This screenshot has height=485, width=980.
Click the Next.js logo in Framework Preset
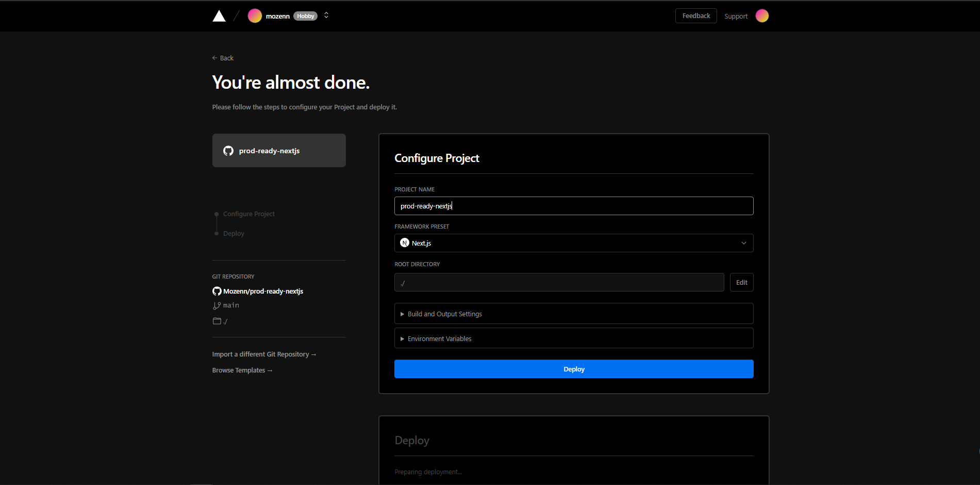tap(405, 243)
